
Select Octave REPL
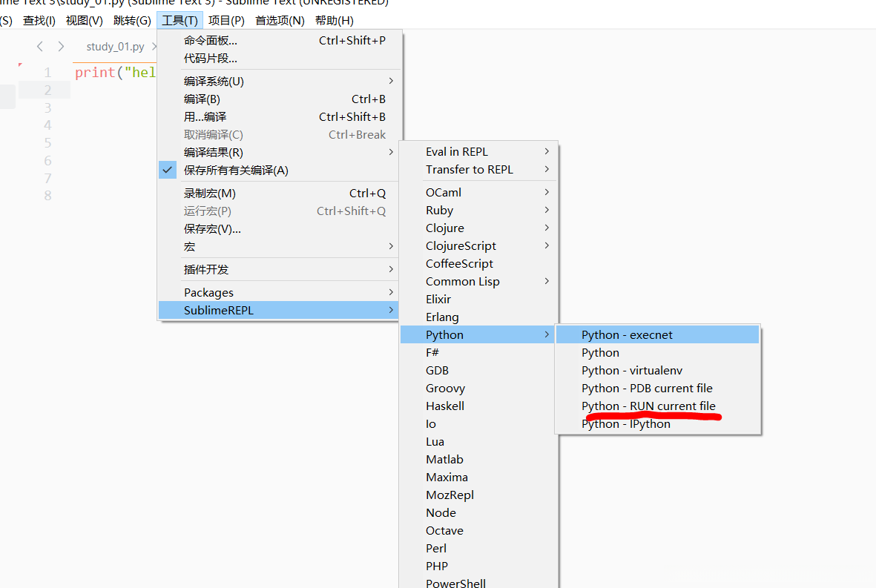tap(478, 530)
